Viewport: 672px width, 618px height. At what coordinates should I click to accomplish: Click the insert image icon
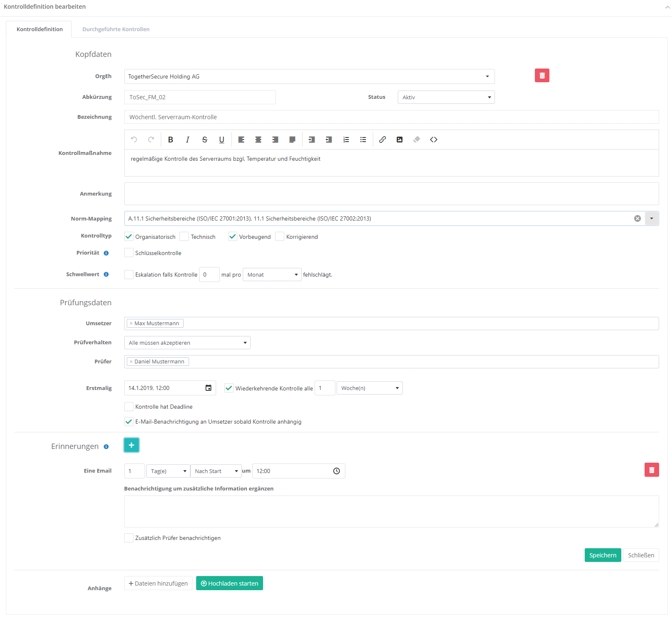pyautogui.click(x=399, y=140)
